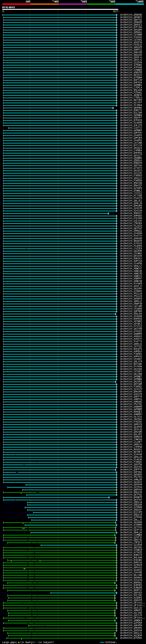
Task: Open hit UniRef100_Q84UC1
Action: 131,25
